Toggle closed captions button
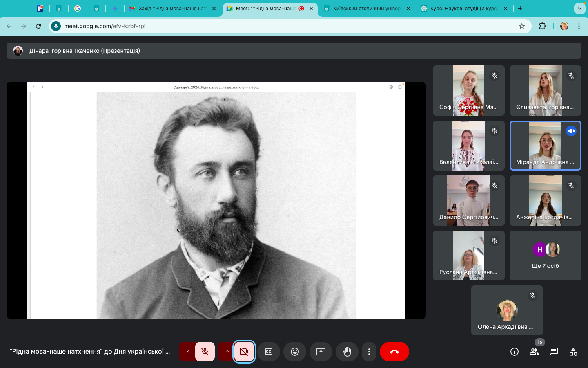This screenshot has width=588, height=368. pos(269,352)
